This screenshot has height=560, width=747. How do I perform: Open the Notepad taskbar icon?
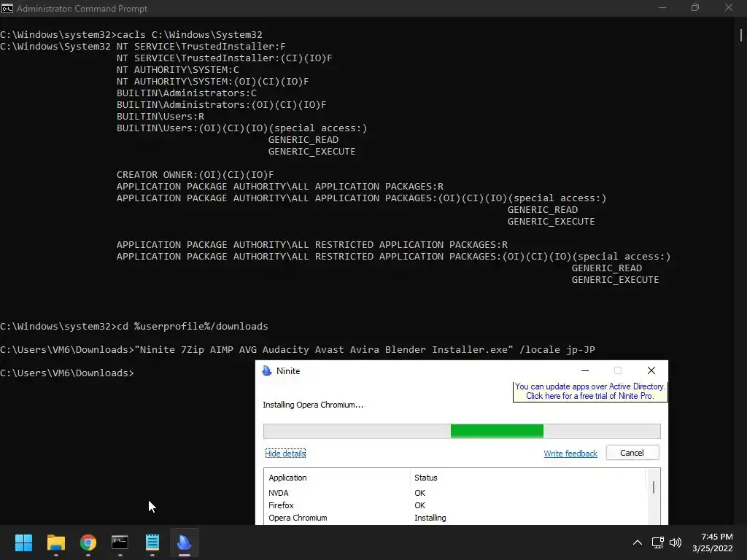[152, 542]
